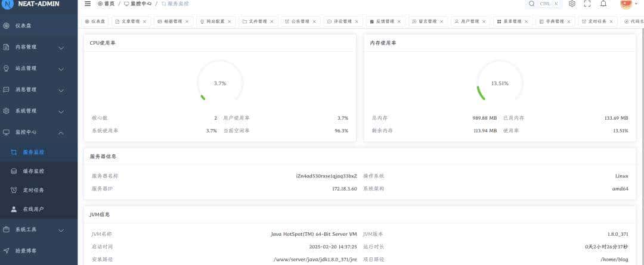Open the settings gear in the header
Image resolution: width=644 pixels, height=265 pixels.
point(572,4)
